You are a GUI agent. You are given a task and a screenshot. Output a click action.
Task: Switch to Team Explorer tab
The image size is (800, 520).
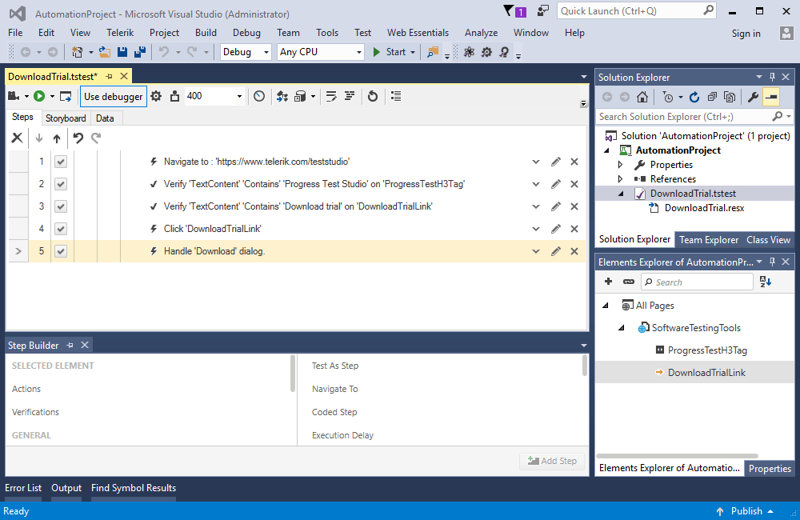click(x=709, y=239)
